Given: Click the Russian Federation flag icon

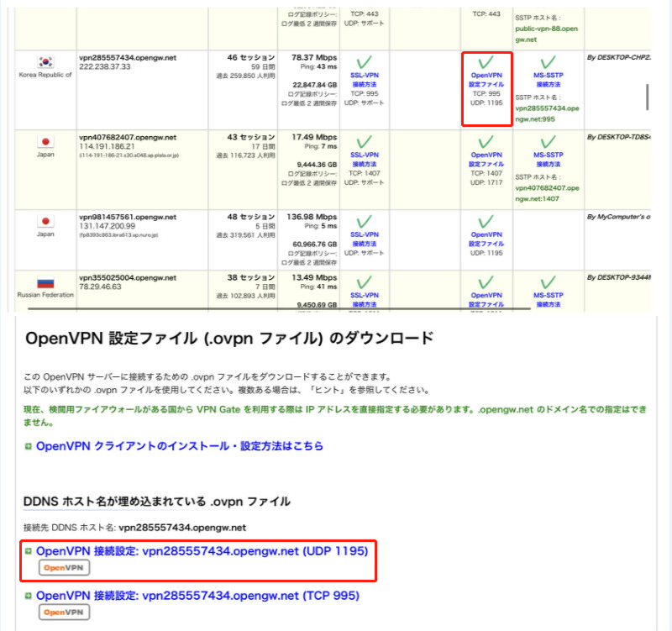Looking at the screenshot, I should 45,282.
